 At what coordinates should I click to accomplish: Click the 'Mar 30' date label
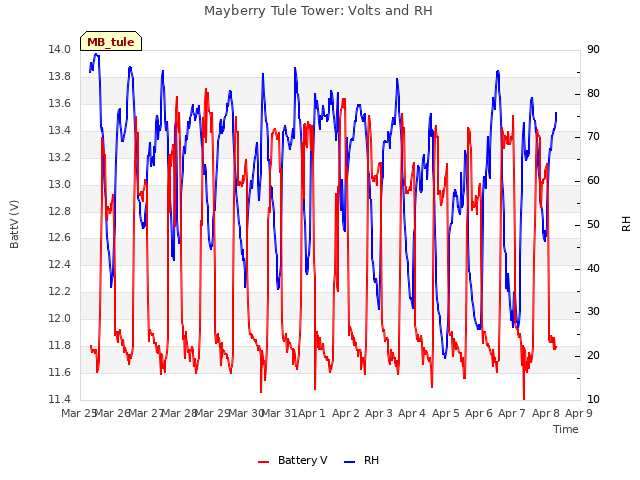(x=247, y=413)
